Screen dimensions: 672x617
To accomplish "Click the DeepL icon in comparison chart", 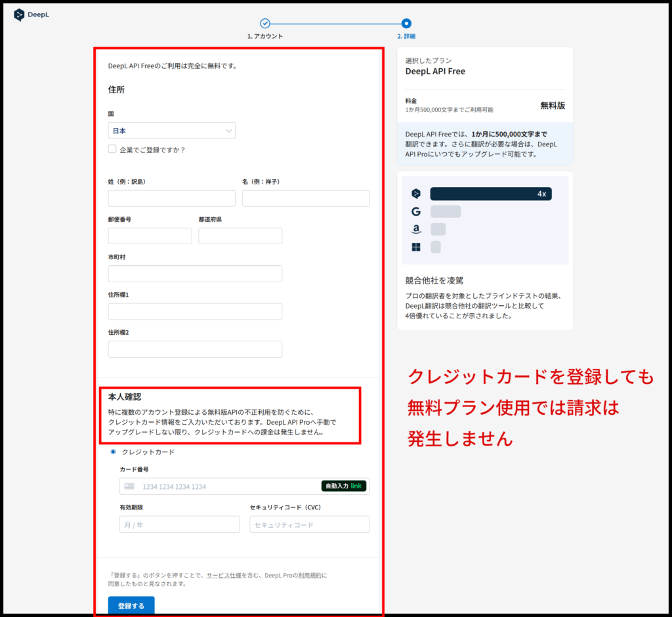I will [415, 194].
